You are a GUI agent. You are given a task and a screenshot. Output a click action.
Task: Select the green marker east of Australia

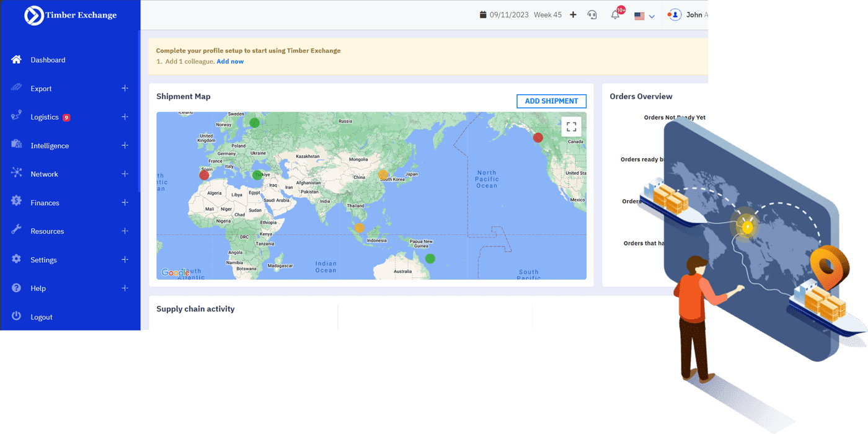click(430, 259)
